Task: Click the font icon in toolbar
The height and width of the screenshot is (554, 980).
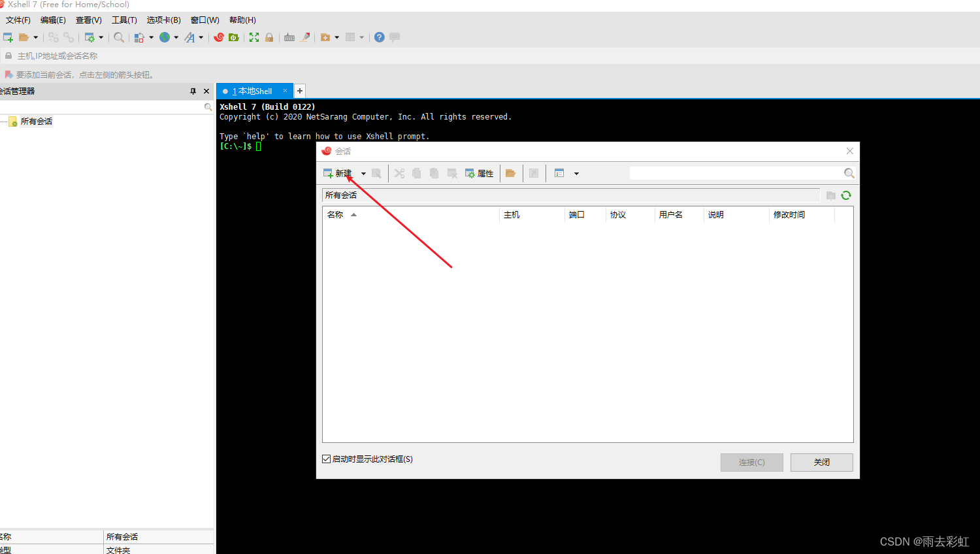Action: tap(189, 37)
